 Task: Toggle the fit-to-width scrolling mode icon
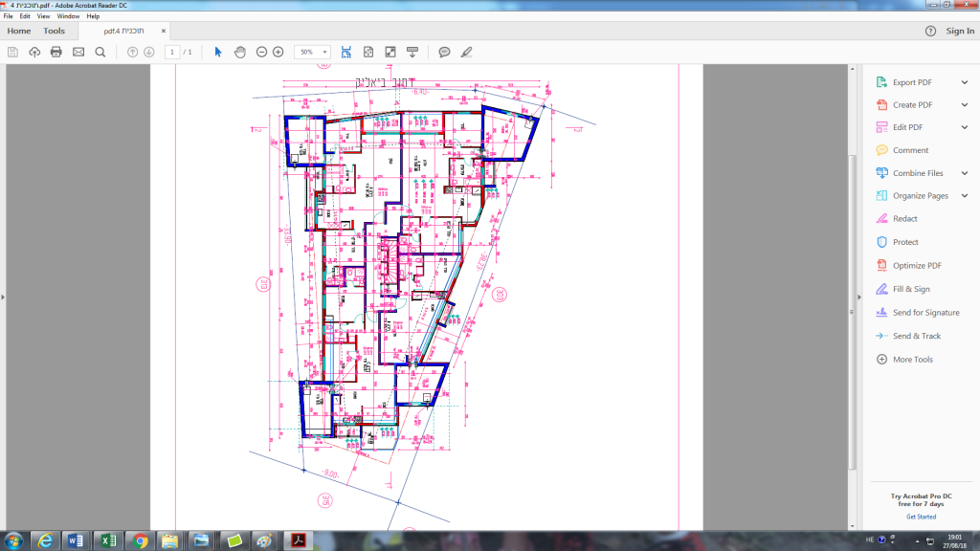(345, 52)
